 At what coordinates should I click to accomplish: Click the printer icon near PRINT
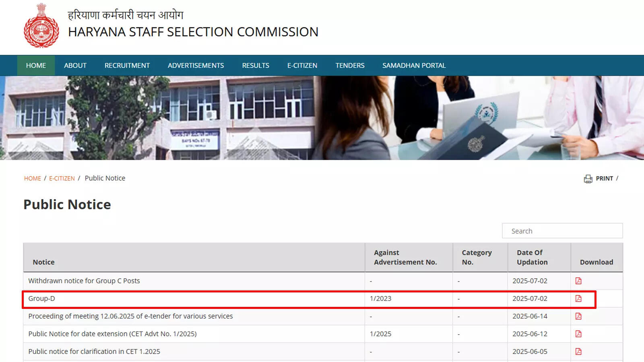(588, 179)
